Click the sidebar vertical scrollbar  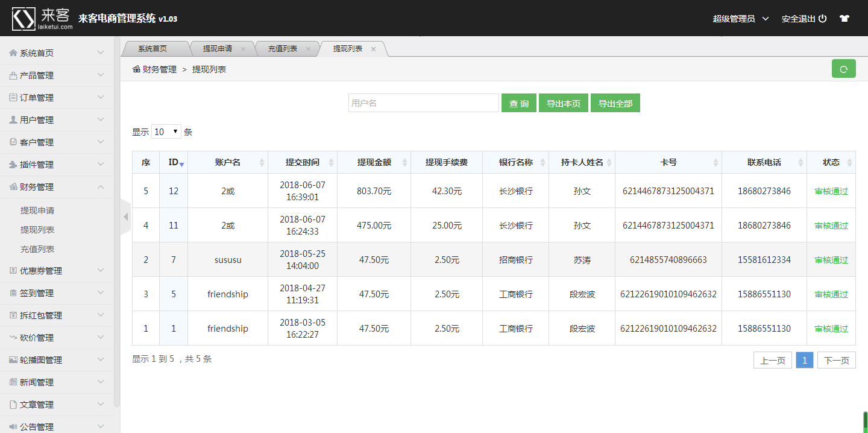click(117, 222)
